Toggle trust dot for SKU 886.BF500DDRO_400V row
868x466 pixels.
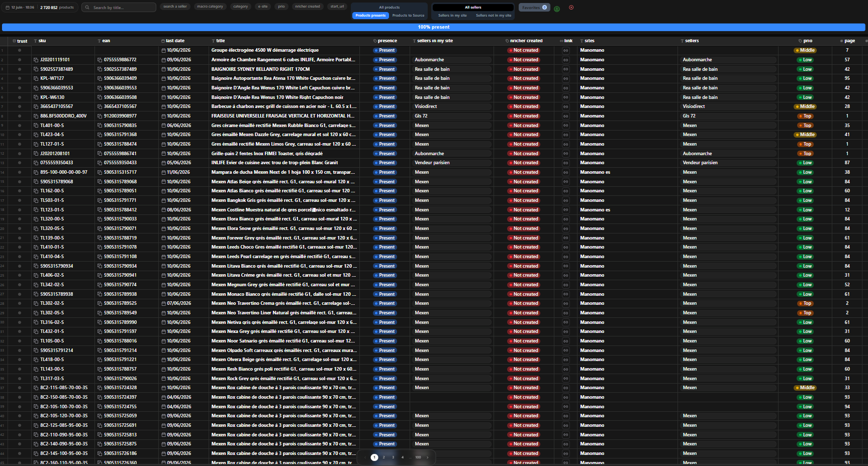click(x=20, y=116)
